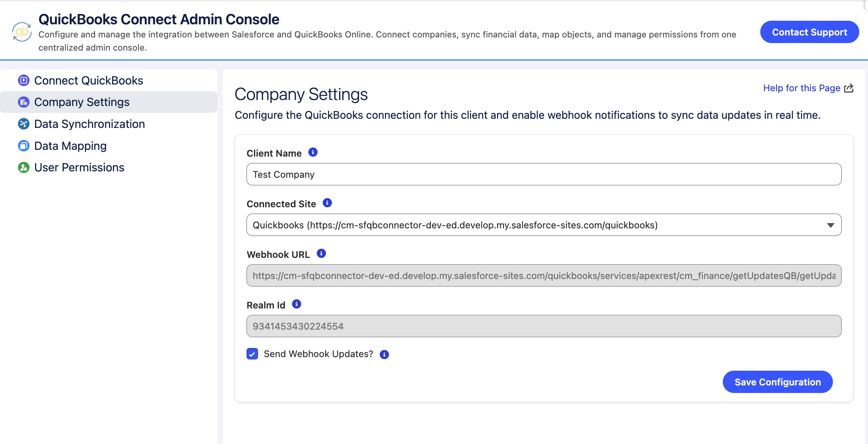868x444 pixels.
Task: Open Help for this Page link
Action: pos(802,88)
